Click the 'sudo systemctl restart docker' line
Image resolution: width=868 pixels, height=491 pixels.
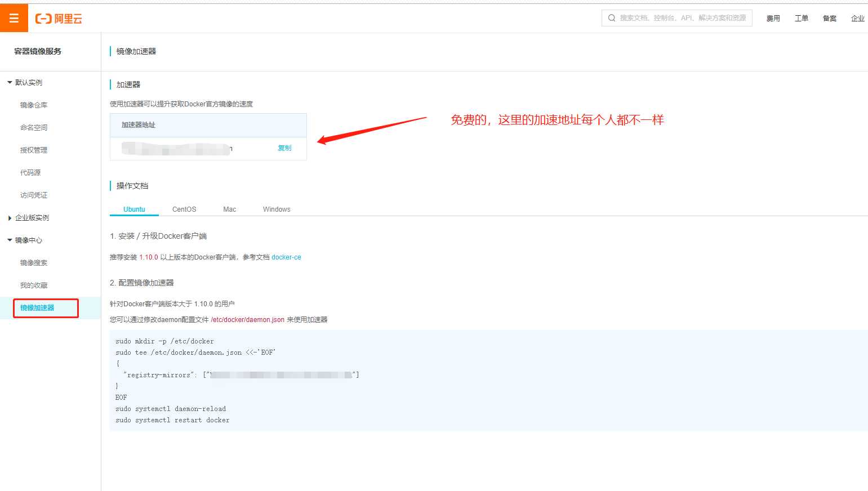pos(172,420)
